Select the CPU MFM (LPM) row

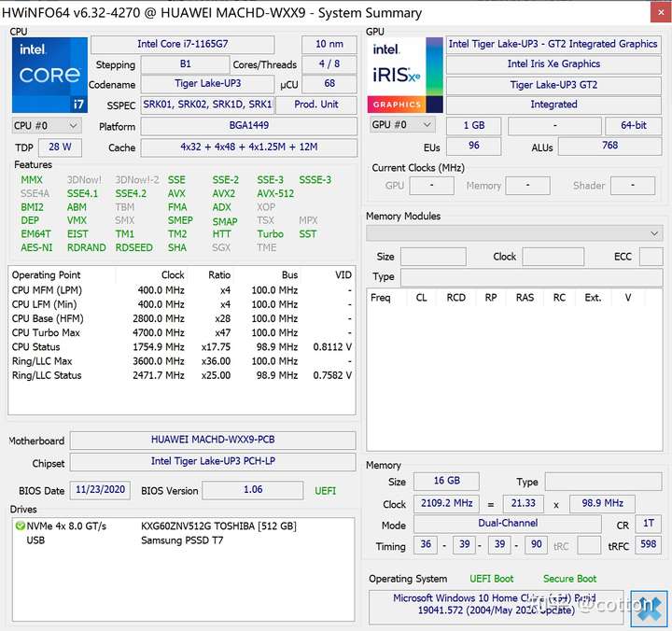click(x=182, y=290)
